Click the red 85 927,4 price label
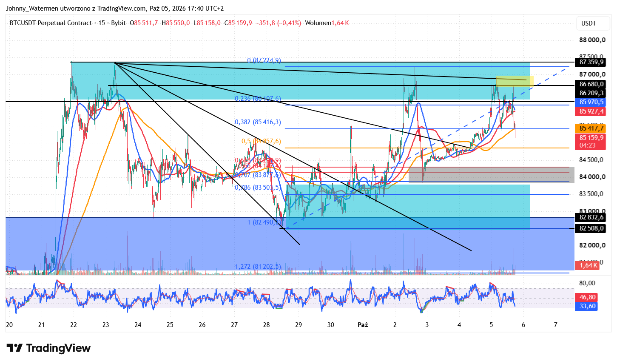617x364 pixels. click(x=591, y=111)
